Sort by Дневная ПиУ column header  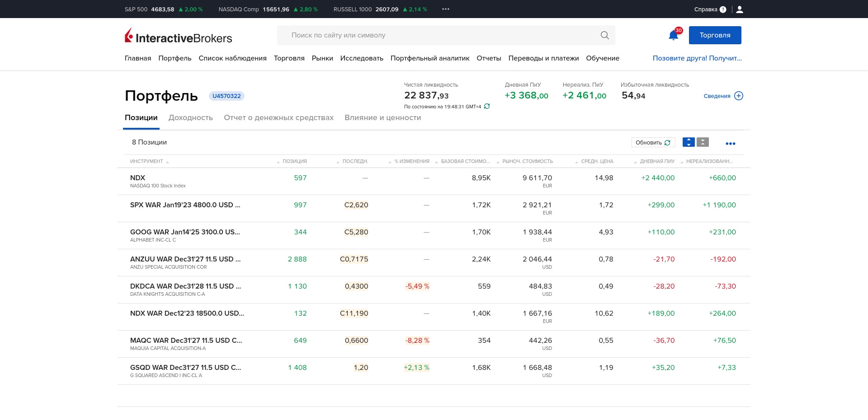point(657,161)
